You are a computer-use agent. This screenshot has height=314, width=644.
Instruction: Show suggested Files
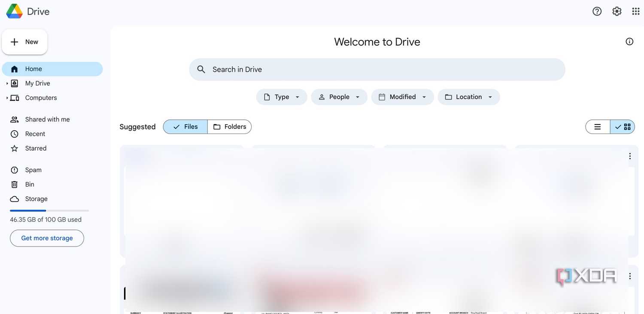(x=185, y=127)
